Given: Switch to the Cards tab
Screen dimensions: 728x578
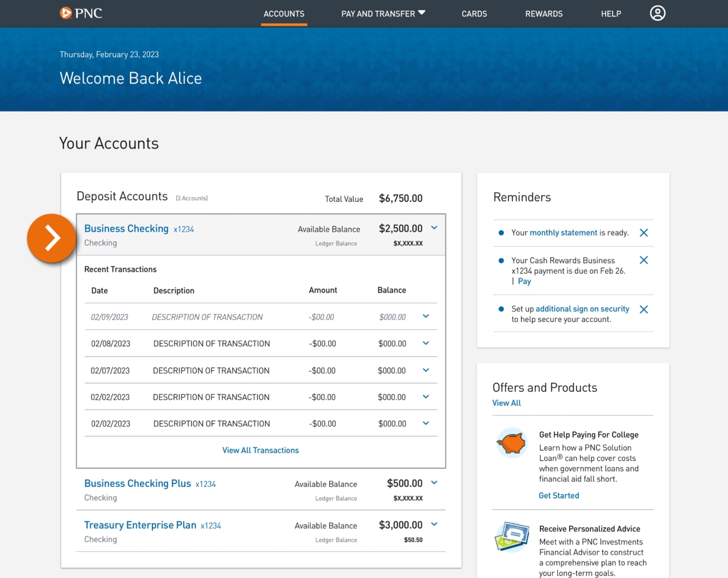Looking at the screenshot, I should pyautogui.click(x=474, y=14).
